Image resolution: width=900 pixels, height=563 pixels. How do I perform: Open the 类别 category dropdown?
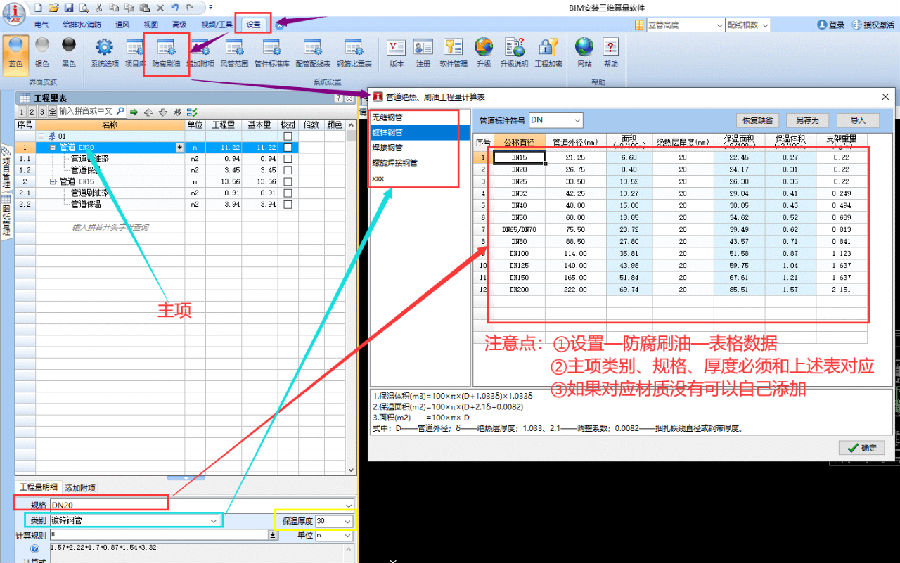tap(214, 521)
